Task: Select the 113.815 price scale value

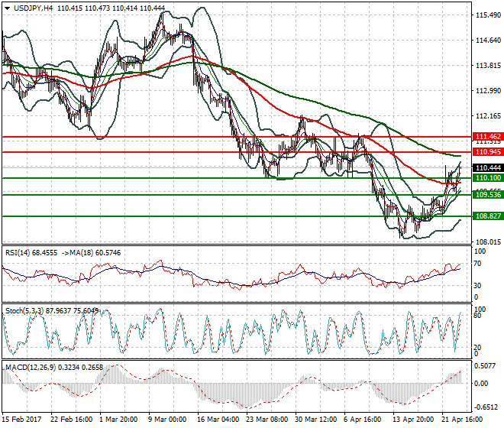Action: coord(488,65)
